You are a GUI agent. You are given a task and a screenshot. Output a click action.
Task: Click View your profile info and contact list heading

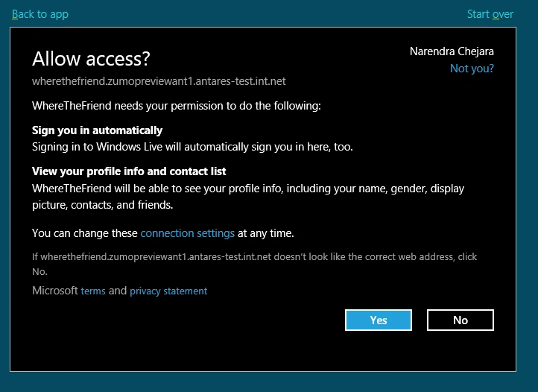129,171
